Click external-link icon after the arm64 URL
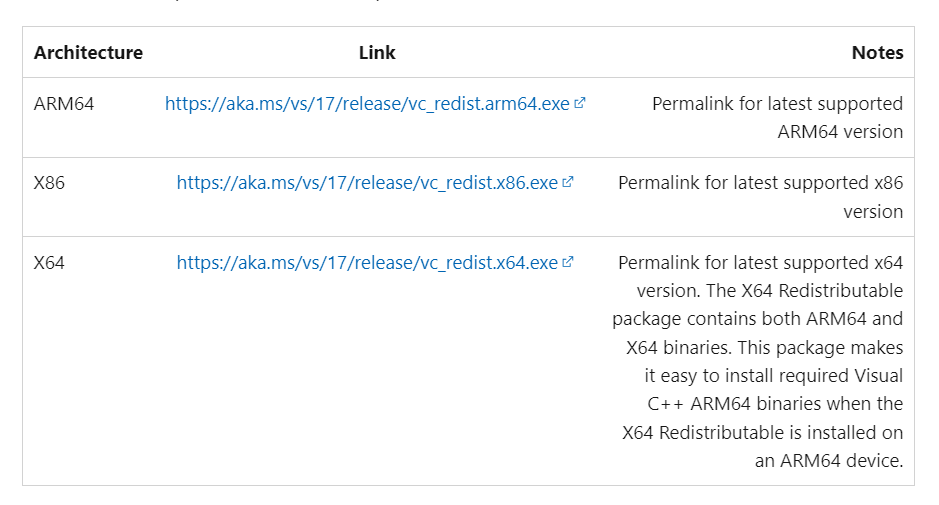939x505 pixels. (580, 103)
